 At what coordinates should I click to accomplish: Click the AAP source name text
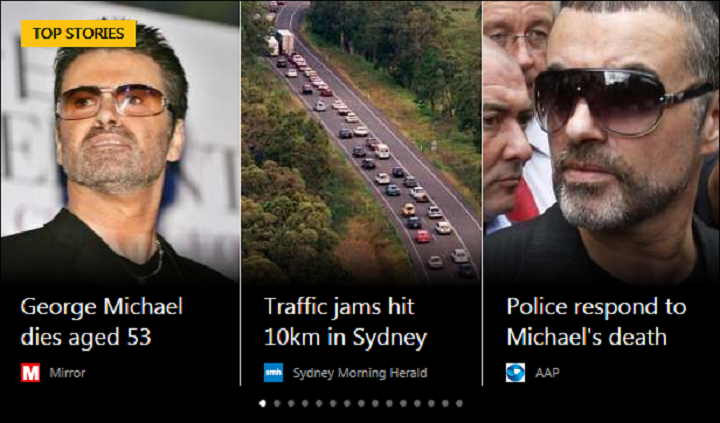(547, 372)
